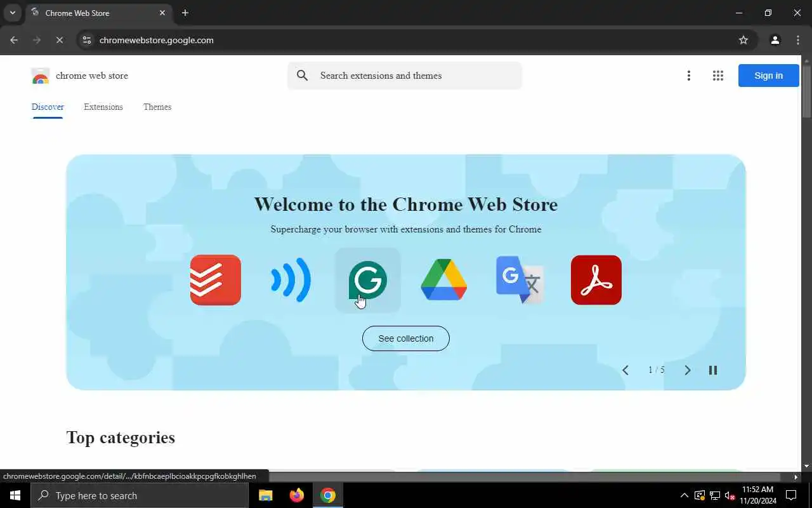Switch to the Extensions tab
The height and width of the screenshot is (508, 812).
[x=103, y=107]
